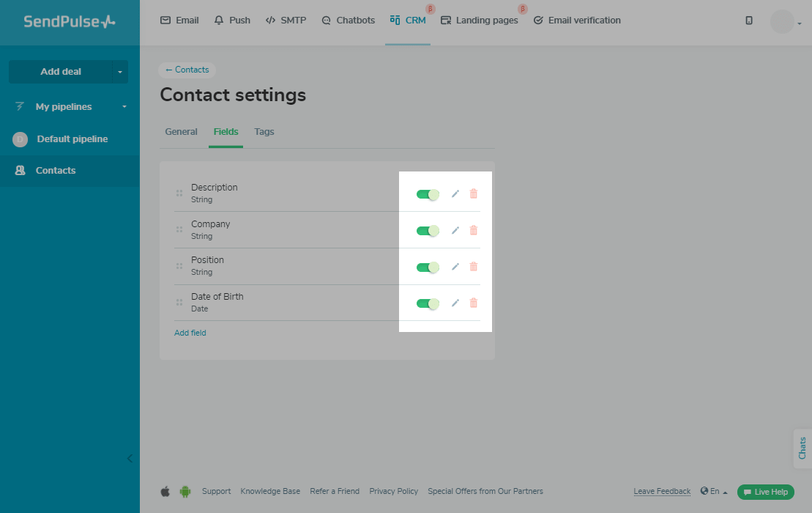Turn off the Company field toggle
Viewport: 812px width, 513px height.
point(428,231)
